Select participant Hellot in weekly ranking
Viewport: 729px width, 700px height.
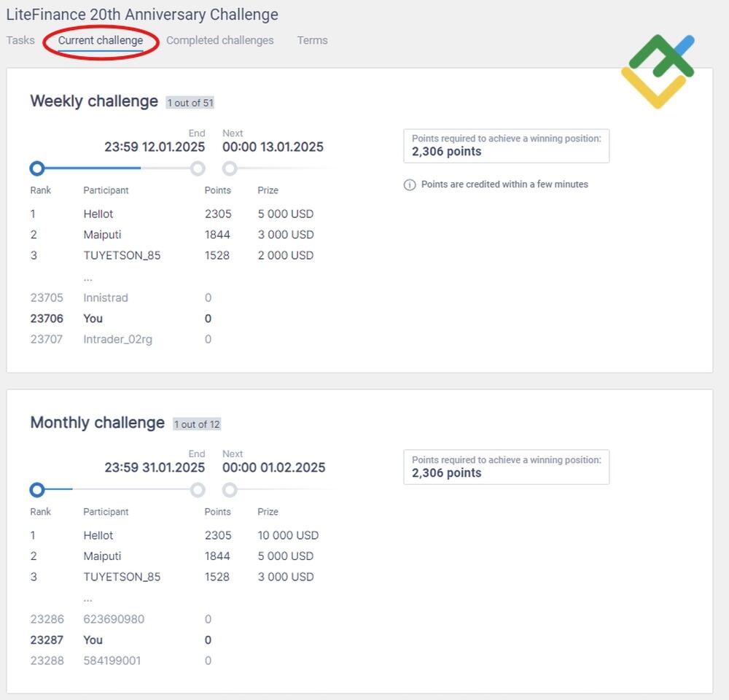pos(98,214)
